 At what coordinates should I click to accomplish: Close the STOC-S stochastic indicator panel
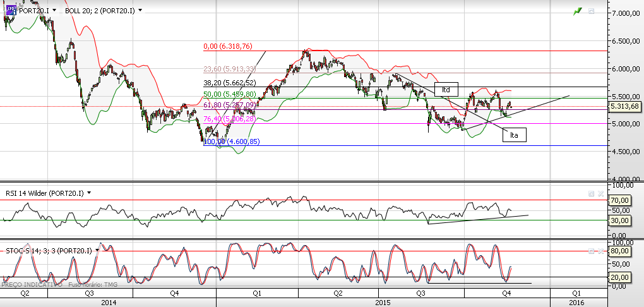click(x=600, y=251)
